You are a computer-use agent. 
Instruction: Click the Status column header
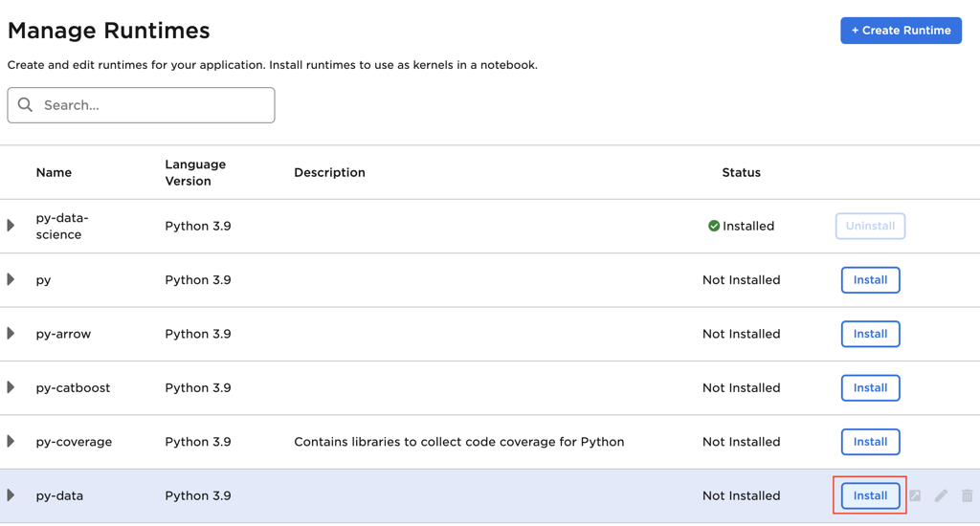pos(741,172)
